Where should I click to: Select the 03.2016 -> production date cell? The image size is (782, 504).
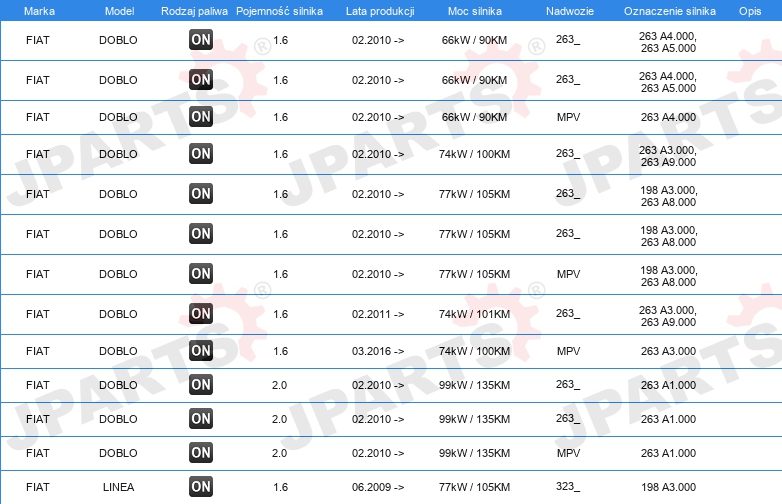(x=378, y=351)
